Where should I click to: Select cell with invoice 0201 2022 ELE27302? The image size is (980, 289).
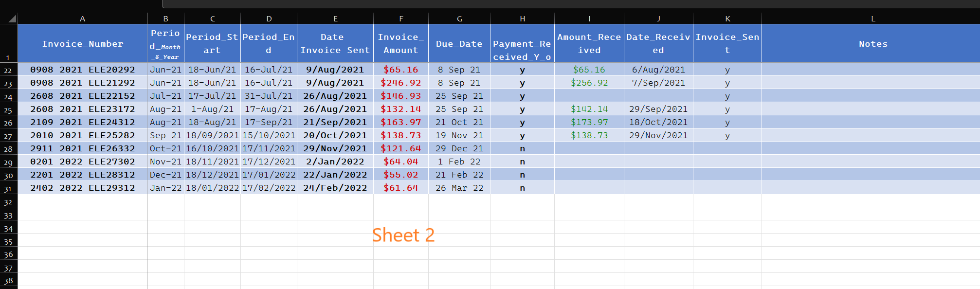(82, 162)
